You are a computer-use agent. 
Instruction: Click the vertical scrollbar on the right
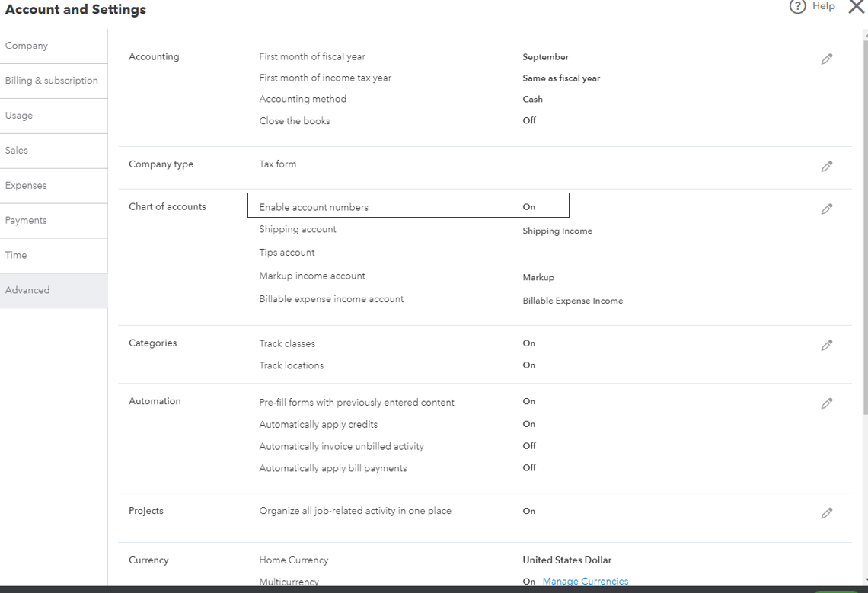(864, 228)
